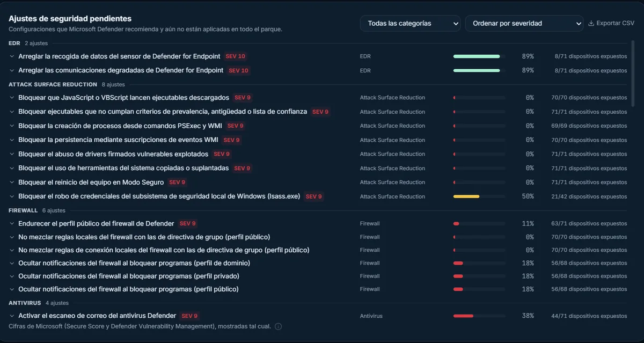Click the text 21/42 dispositivos expuestos

[589, 196]
